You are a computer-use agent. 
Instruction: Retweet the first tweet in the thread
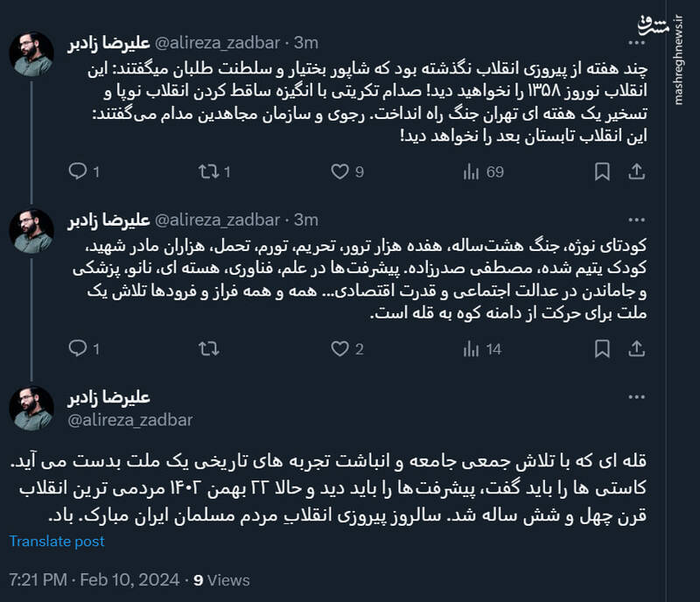tap(208, 172)
